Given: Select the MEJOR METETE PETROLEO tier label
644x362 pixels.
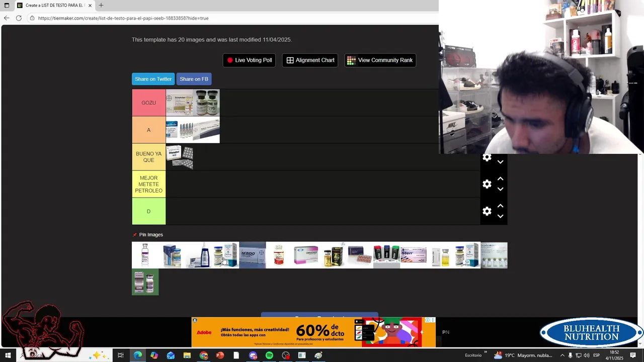Looking at the screenshot, I should point(148,184).
